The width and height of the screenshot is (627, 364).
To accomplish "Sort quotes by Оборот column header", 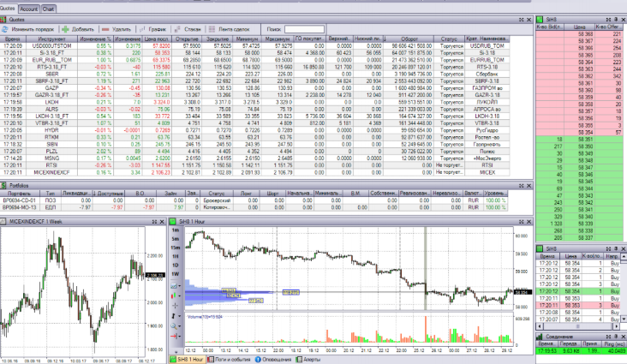I will pyautogui.click(x=409, y=39).
